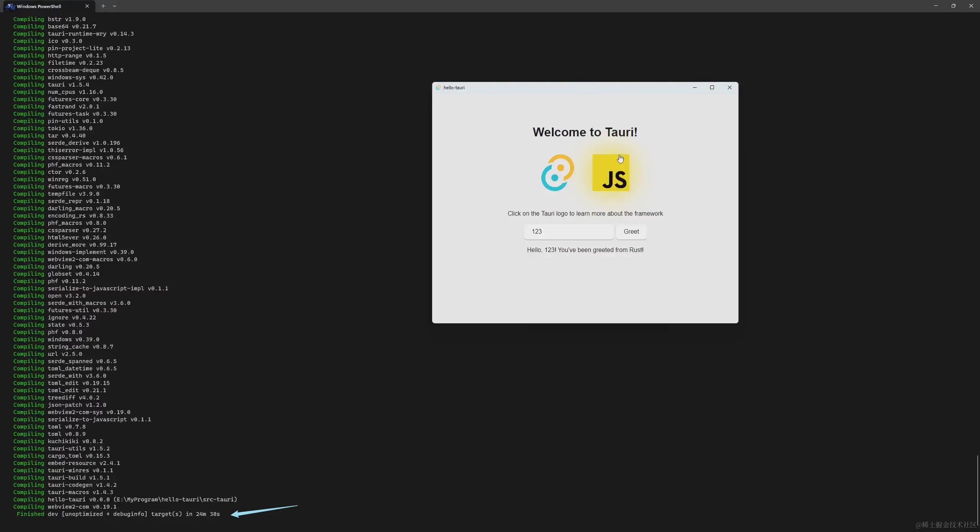Click the "Hello, 123!" greeting message
The width and height of the screenshot is (980, 532).
coord(585,250)
